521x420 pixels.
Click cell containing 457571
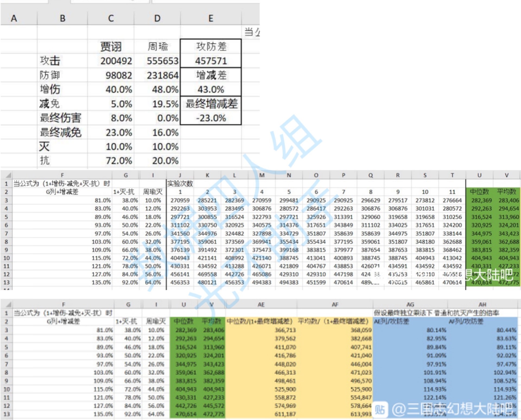pos(211,61)
